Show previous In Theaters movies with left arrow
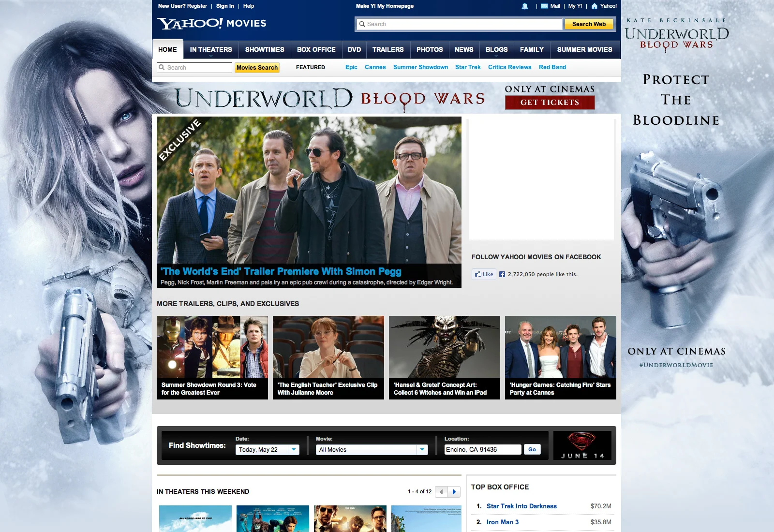This screenshot has width=774, height=532. tap(441, 492)
